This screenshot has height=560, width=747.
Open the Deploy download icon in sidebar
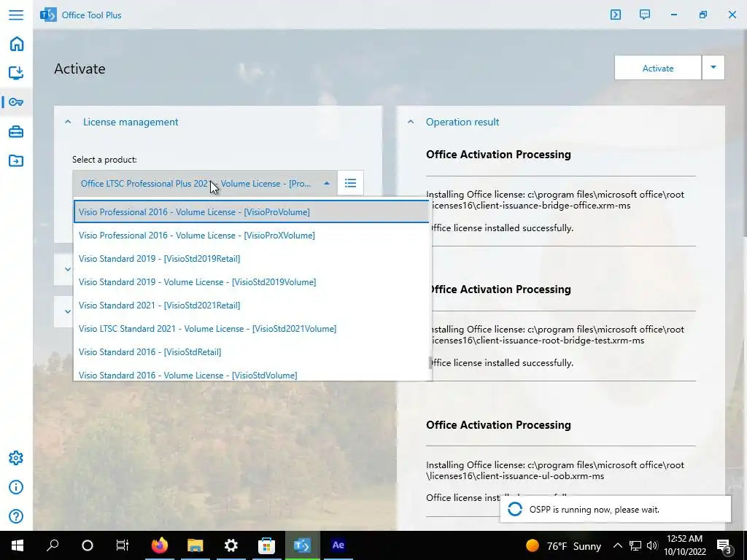pyautogui.click(x=16, y=73)
